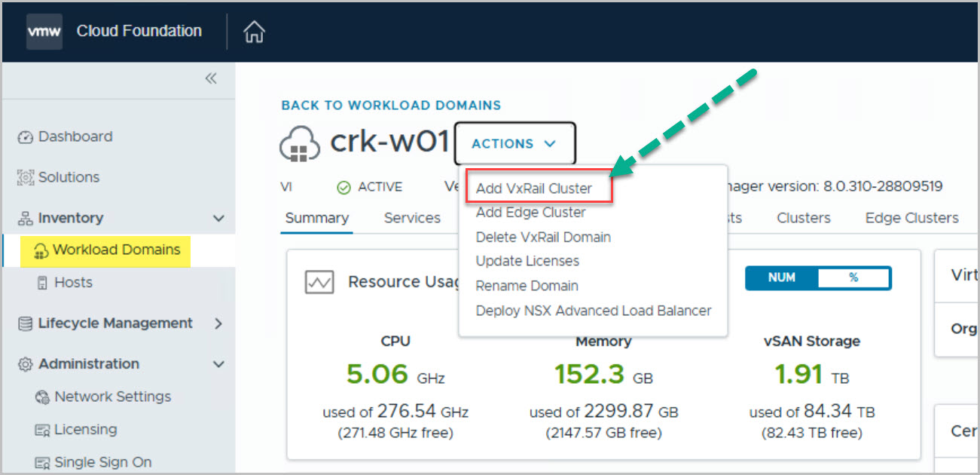
Task: Select Add VxRail Cluster menu item
Action: pos(533,188)
